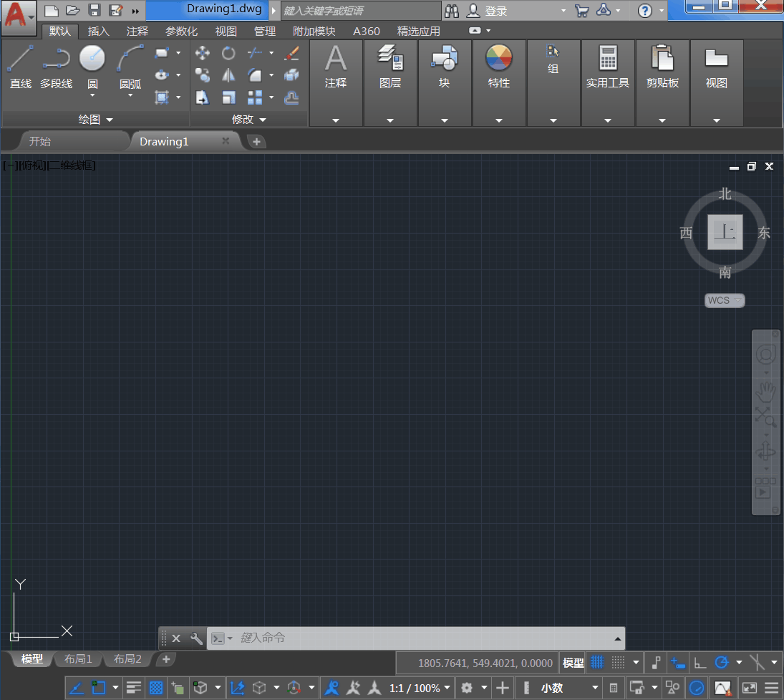Select the Scale tool in Modify panel
The width and height of the screenshot is (784, 700).
coord(228,97)
